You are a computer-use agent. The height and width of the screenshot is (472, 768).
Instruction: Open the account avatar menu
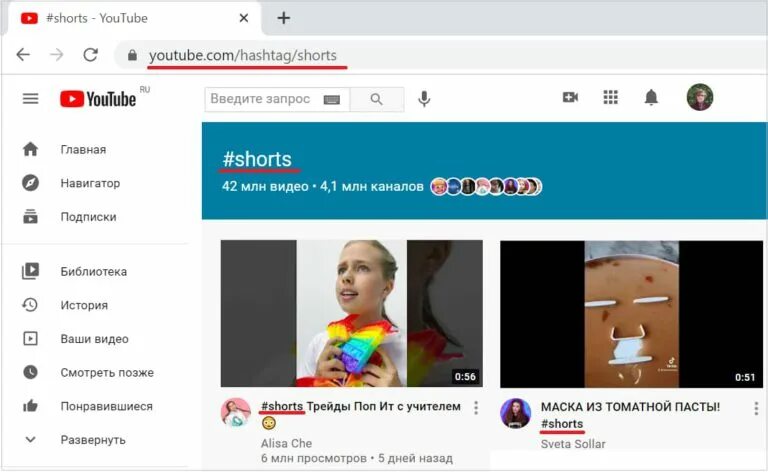[699, 97]
